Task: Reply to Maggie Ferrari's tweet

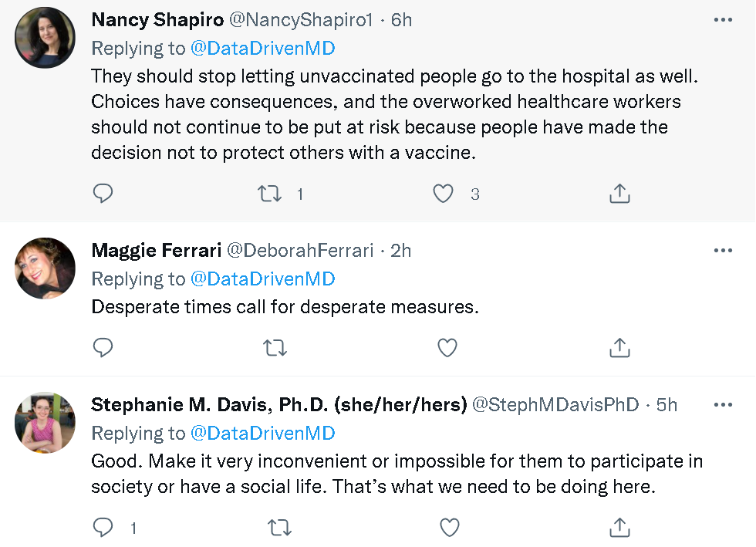Action: 103,348
